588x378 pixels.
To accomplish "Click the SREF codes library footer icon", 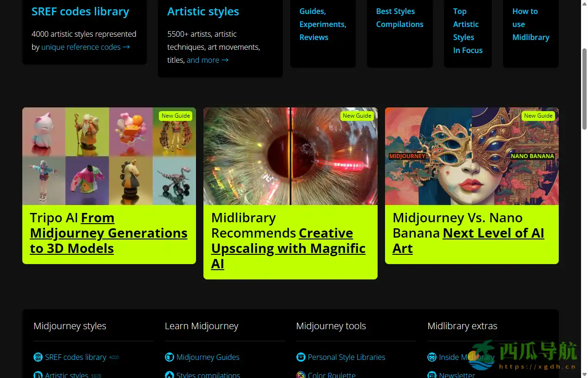I will click(x=38, y=357).
